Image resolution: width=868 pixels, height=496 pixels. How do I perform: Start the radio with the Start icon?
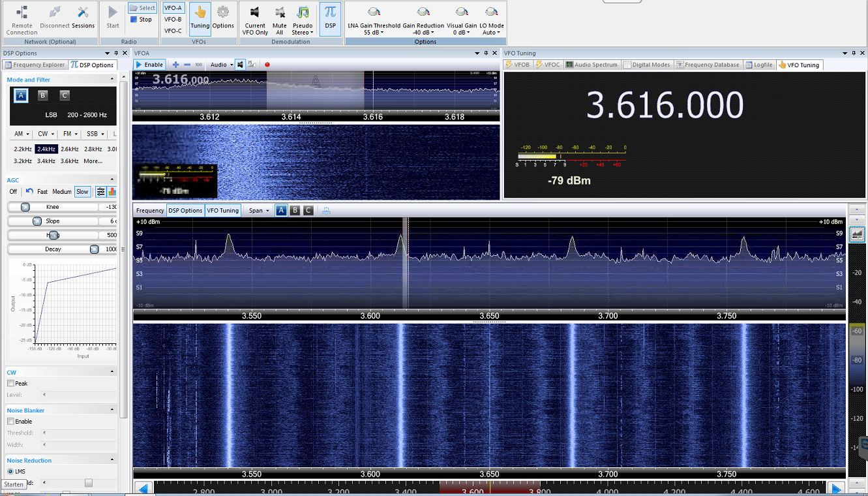tap(113, 18)
